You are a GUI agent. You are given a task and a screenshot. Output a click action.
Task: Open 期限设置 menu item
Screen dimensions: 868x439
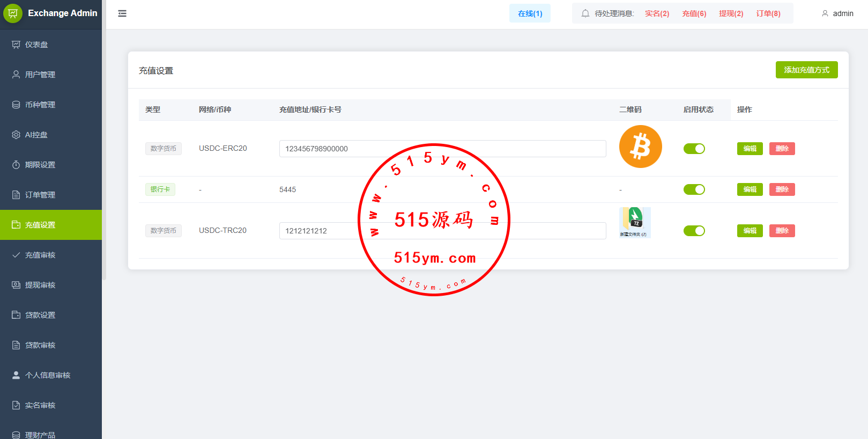tap(51, 165)
